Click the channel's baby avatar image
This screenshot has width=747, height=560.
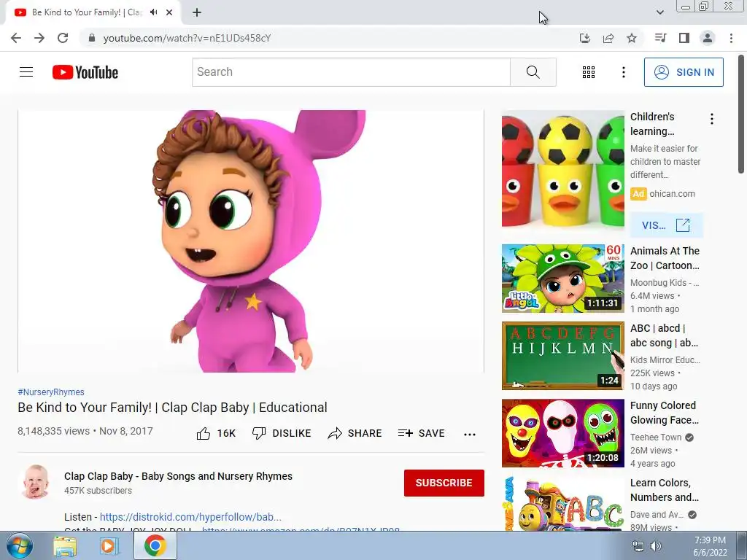click(36, 482)
